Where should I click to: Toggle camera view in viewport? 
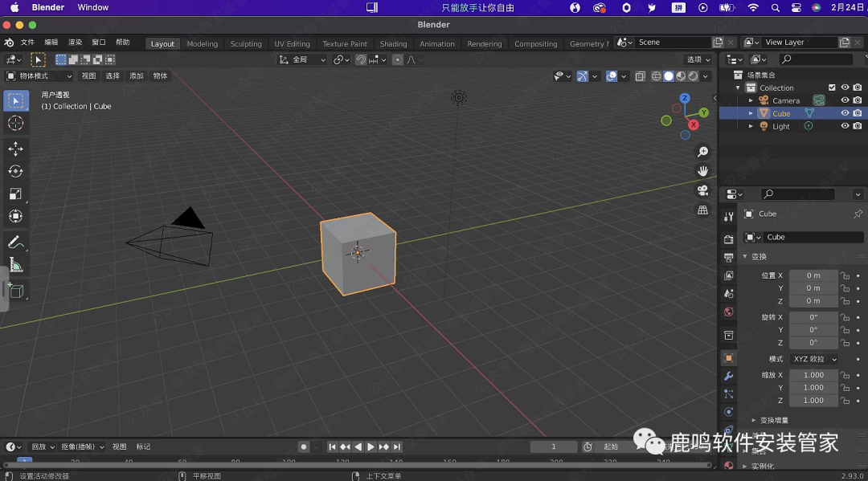[702, 190]
